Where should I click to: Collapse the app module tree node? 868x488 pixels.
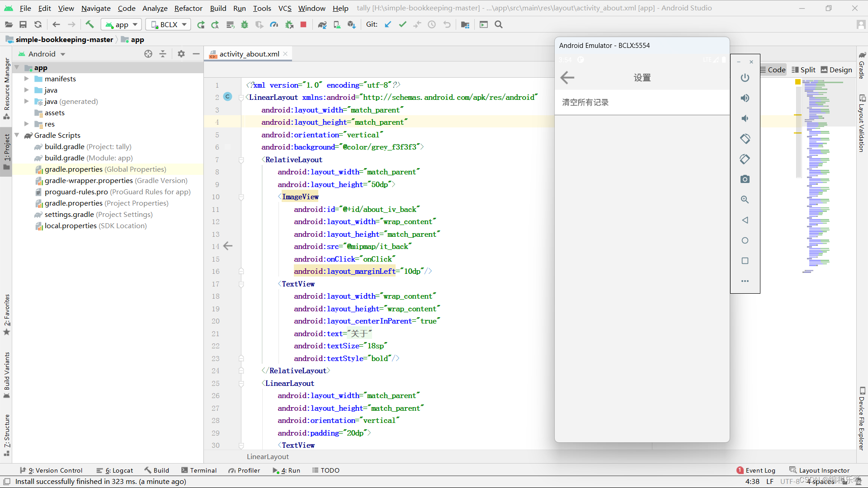pos(17,68)
